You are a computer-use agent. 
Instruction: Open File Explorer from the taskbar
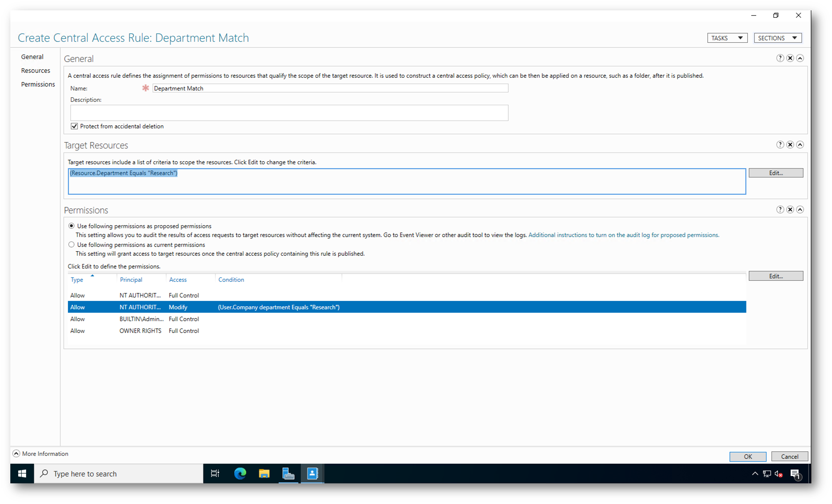[x=264, y=474]
